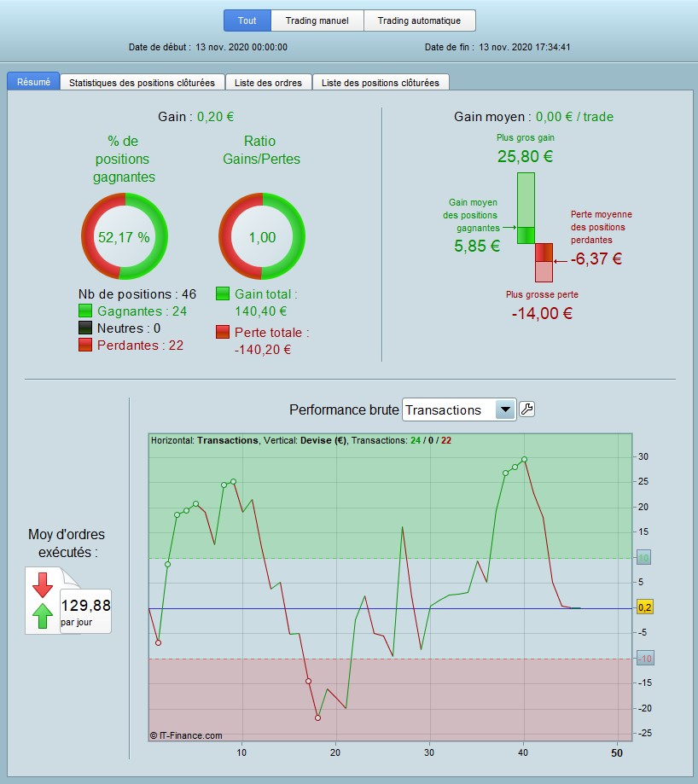Click the 'Gain : 0,20 €' text
698x784 pixels.
(x=196, y=117)
